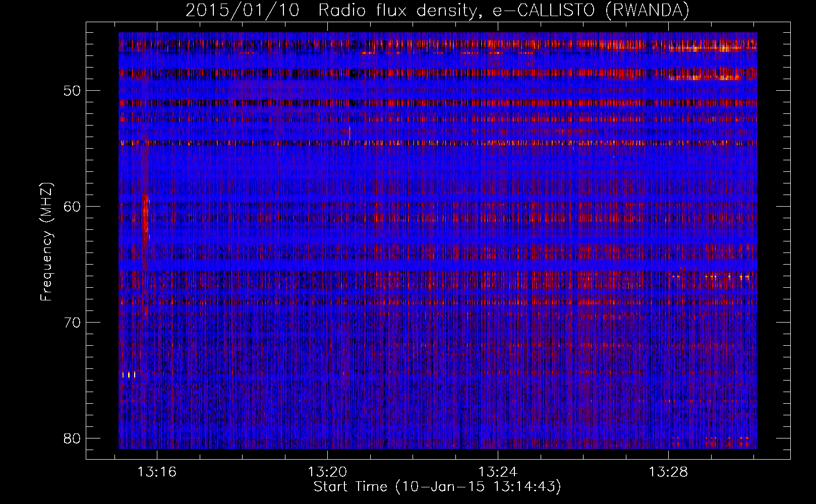Select the 13:24 time tick label
816x504 pixels.
pos(498,472)
